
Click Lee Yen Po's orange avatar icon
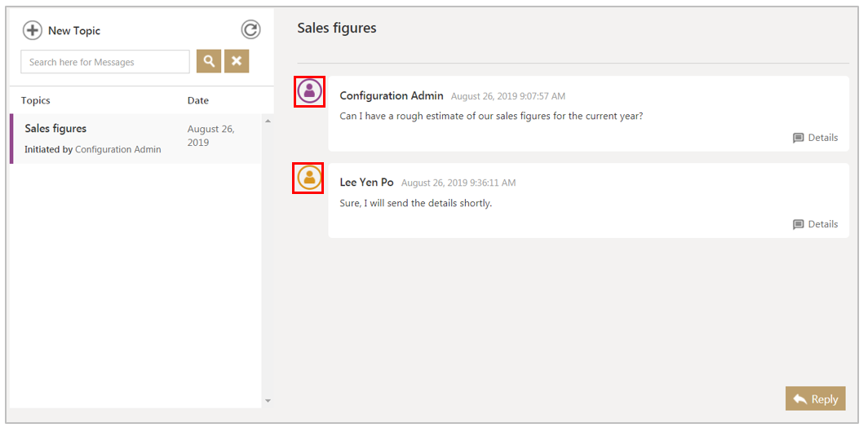[x=309, y=178]
